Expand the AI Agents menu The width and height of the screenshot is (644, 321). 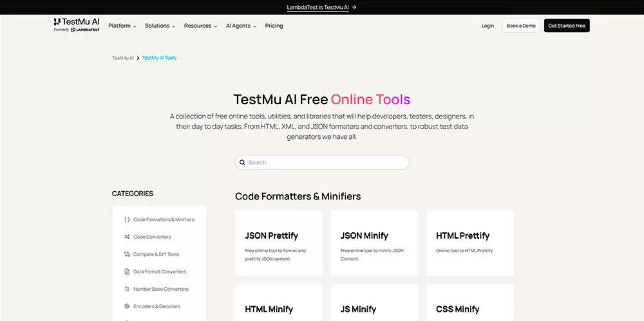241,26
